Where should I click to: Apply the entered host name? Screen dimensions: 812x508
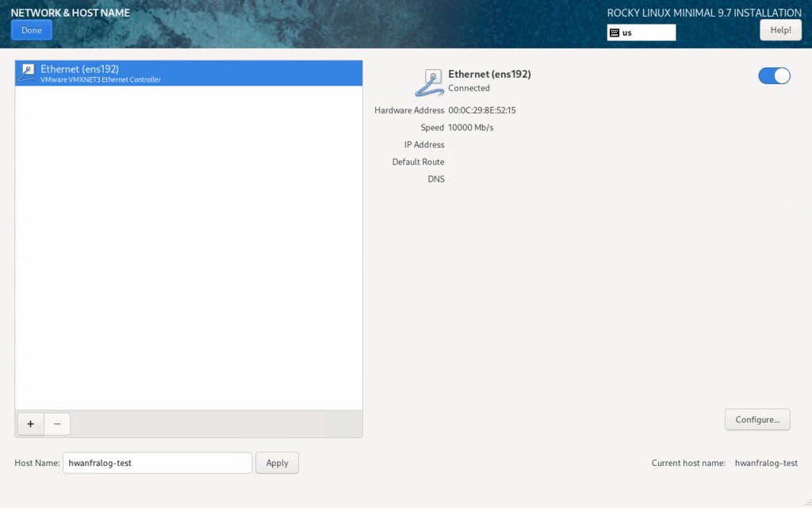(x=277, y=463)
